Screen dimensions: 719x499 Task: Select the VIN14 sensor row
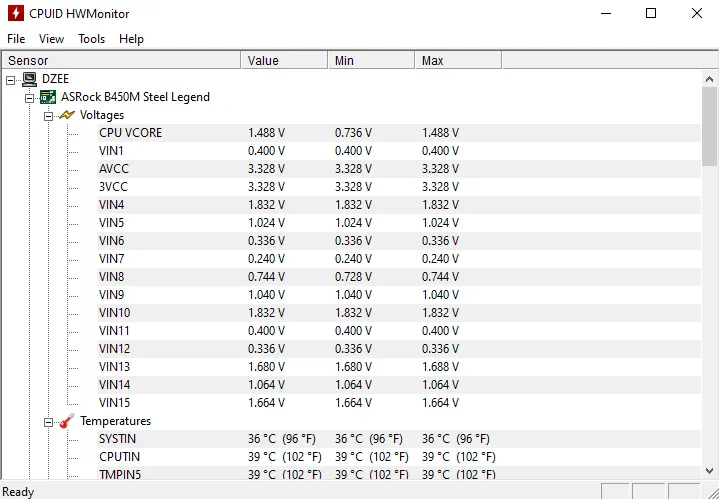(399, 384)
